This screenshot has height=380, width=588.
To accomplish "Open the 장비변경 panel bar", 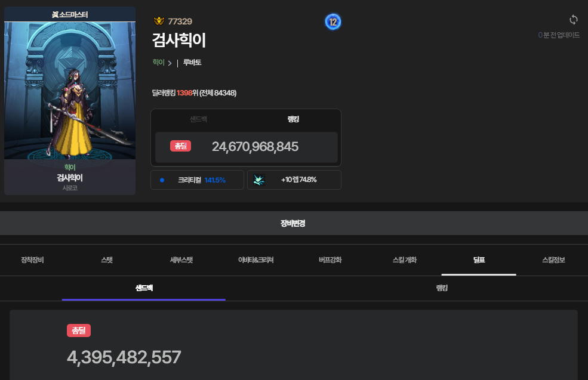I will [x=294, y=223].
